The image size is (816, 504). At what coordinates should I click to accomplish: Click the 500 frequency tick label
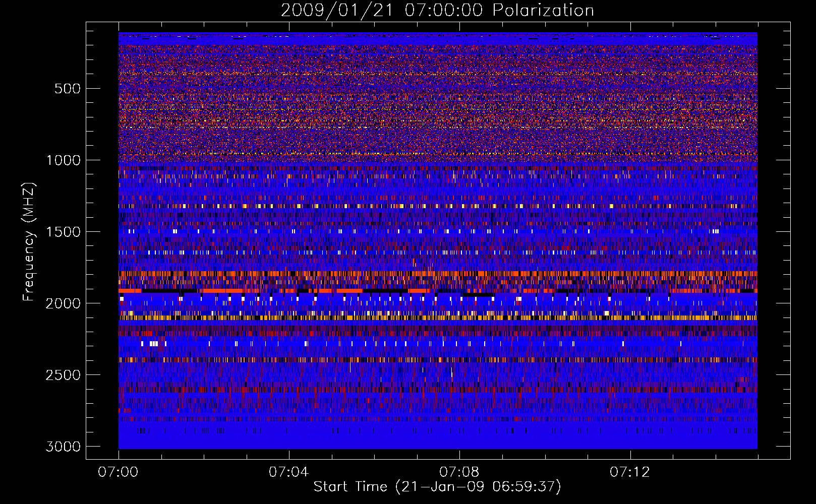[67, 89]
